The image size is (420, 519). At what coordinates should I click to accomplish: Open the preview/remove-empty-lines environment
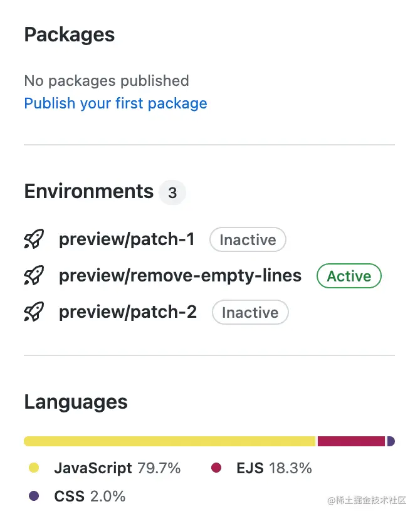point(180,276)
